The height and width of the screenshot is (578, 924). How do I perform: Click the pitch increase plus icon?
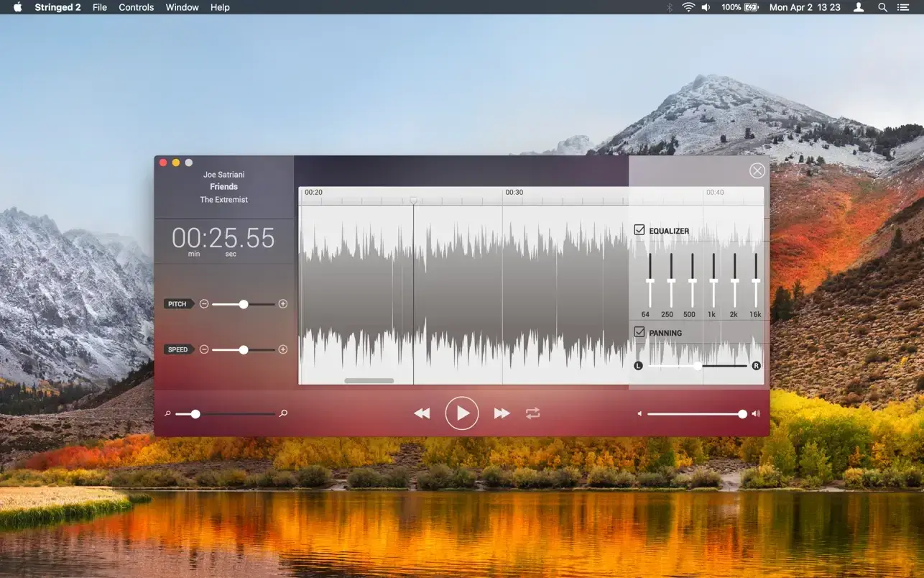[283, 304]
